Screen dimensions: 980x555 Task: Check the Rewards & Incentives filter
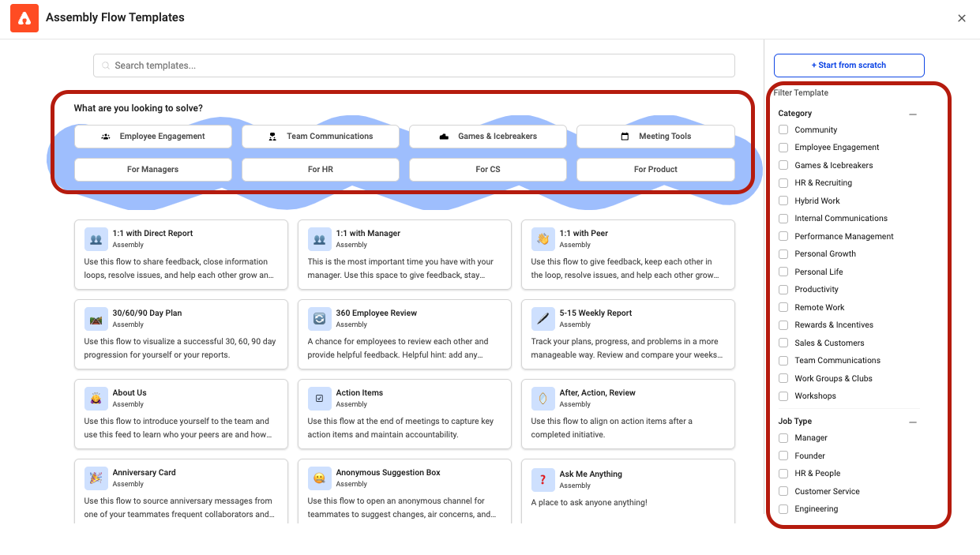pos(783,325)
